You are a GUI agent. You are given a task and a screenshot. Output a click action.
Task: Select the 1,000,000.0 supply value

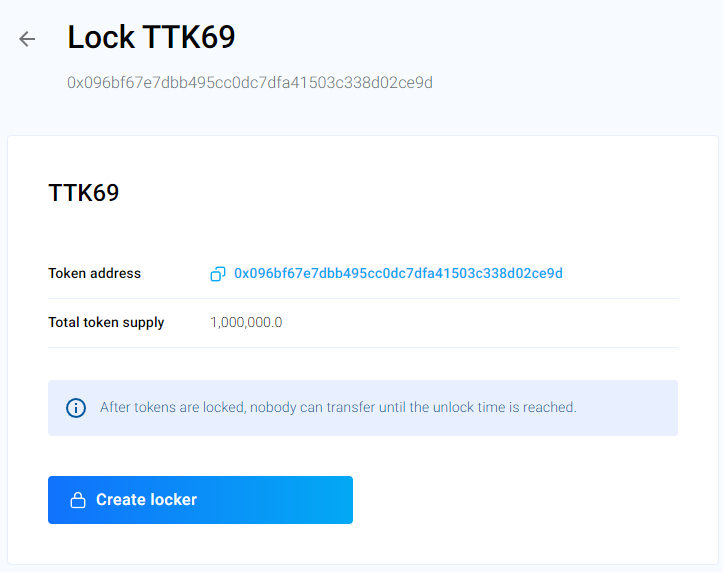coord(246,322)
